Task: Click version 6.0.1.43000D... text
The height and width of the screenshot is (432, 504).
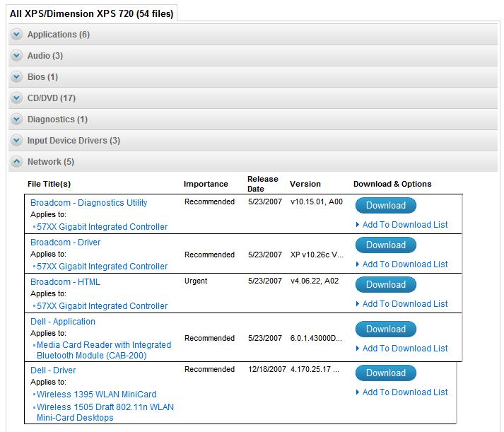Action: pyautogui.click(x=316, y=338)
